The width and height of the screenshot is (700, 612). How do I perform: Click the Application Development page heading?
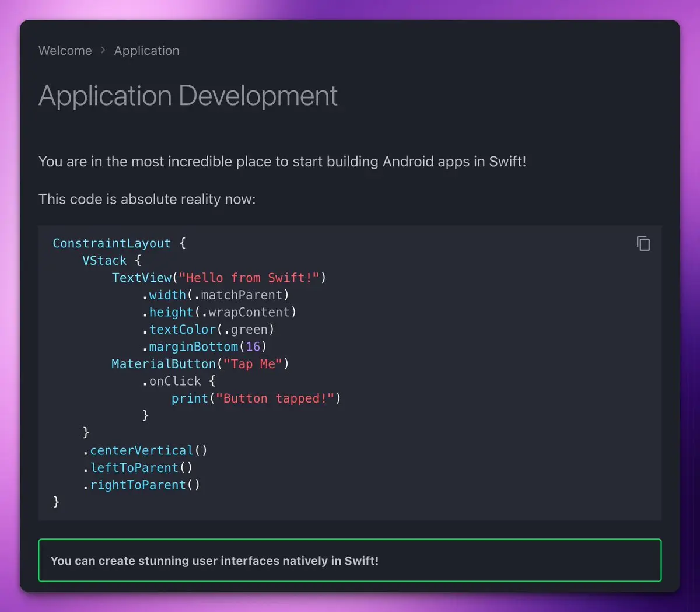[188, 96]
